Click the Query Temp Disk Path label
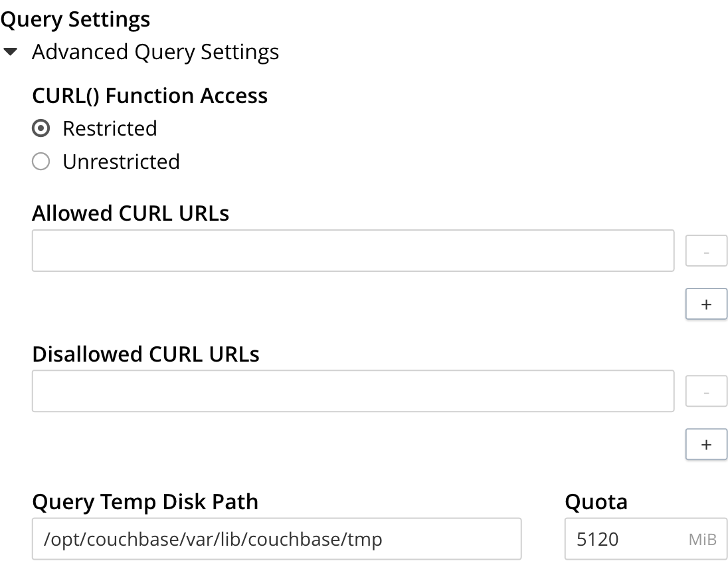Screen dimensions: 728x581 coord(145,503)
